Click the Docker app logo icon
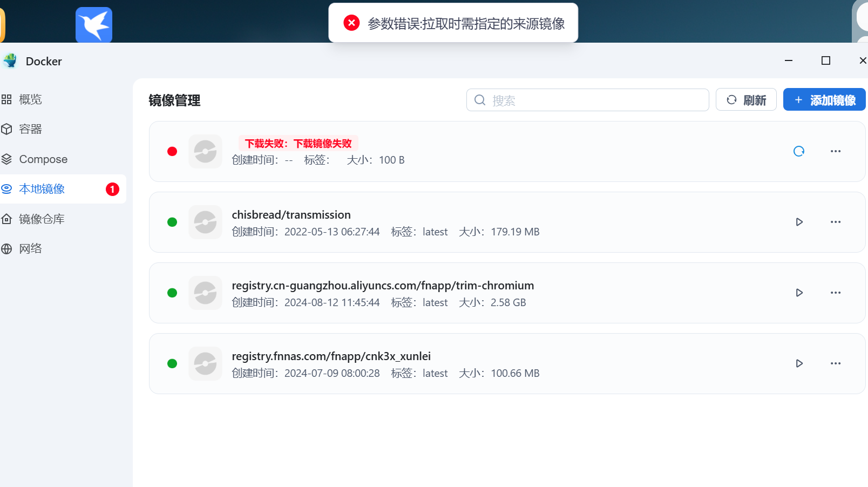The width and height of the screenshot is (868, 487). [x=10, y=60]
